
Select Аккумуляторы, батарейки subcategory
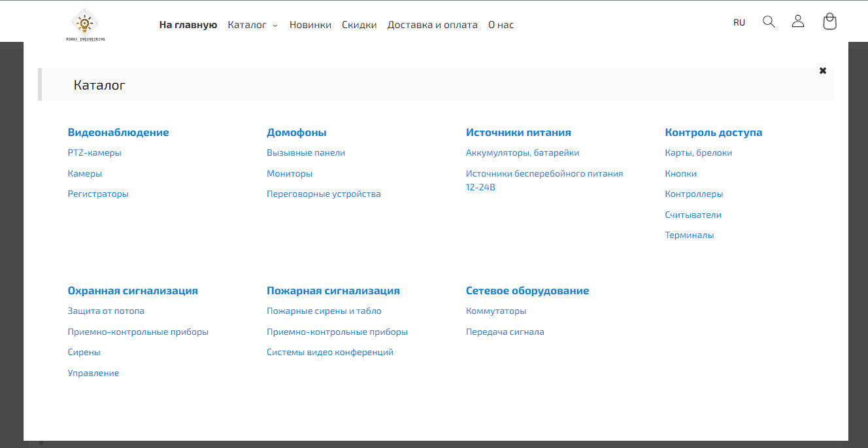pyautogui.click(x=522, y=153)
